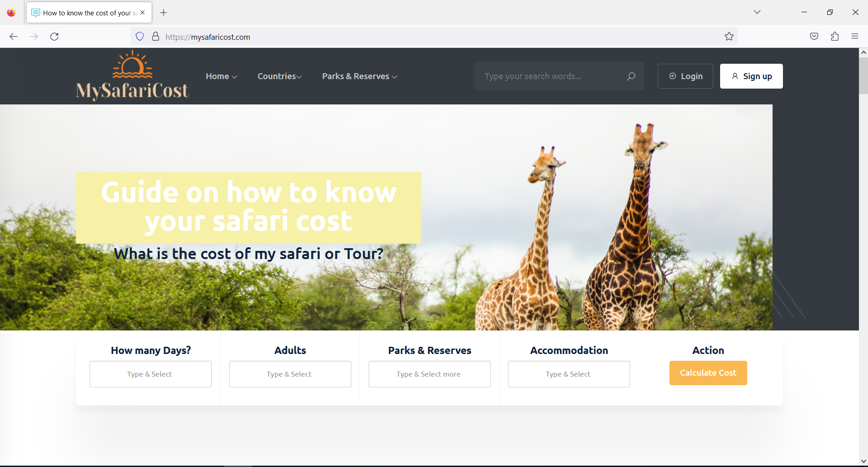Open the browser extensions puzzle icon

[835, 36]
